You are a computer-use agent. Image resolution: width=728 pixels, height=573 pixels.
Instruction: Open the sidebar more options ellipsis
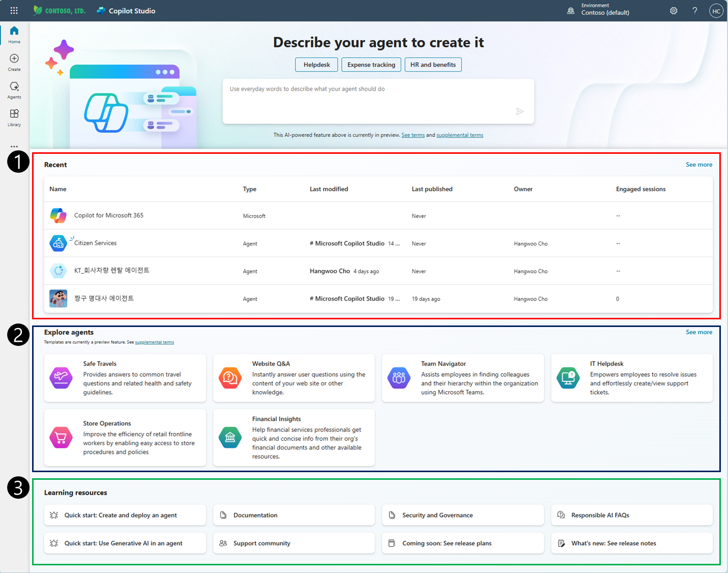[14, 146]
